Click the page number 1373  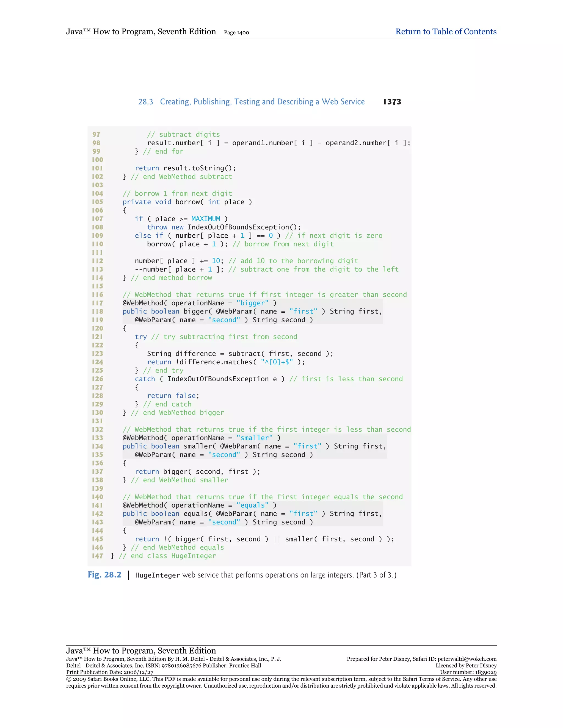(392, 102)
